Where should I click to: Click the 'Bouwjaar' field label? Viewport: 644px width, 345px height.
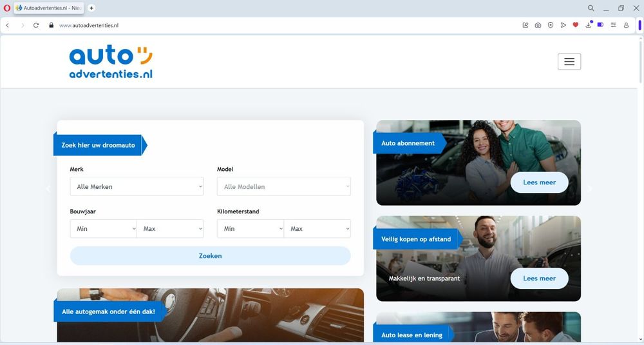pos(82,212)
